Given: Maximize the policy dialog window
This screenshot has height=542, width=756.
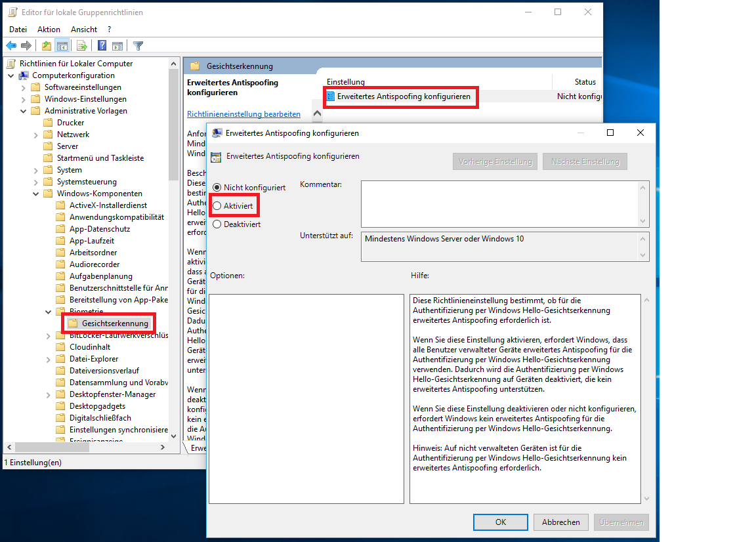Looking at the screenshot, I should pyautogui.click(x=610, y=133).
